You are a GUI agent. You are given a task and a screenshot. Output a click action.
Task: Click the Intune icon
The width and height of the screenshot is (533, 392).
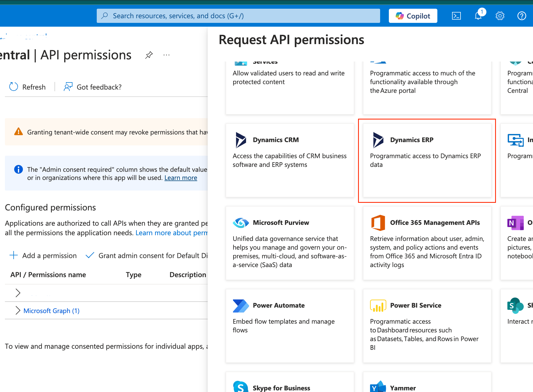[x=516, y=140]
